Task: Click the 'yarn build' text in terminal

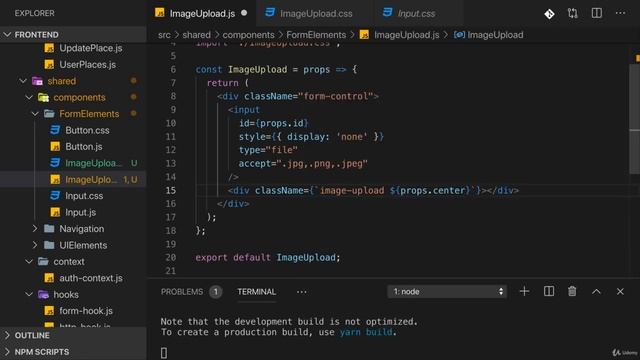Action: pyautogui.click(x=366, y=332)
